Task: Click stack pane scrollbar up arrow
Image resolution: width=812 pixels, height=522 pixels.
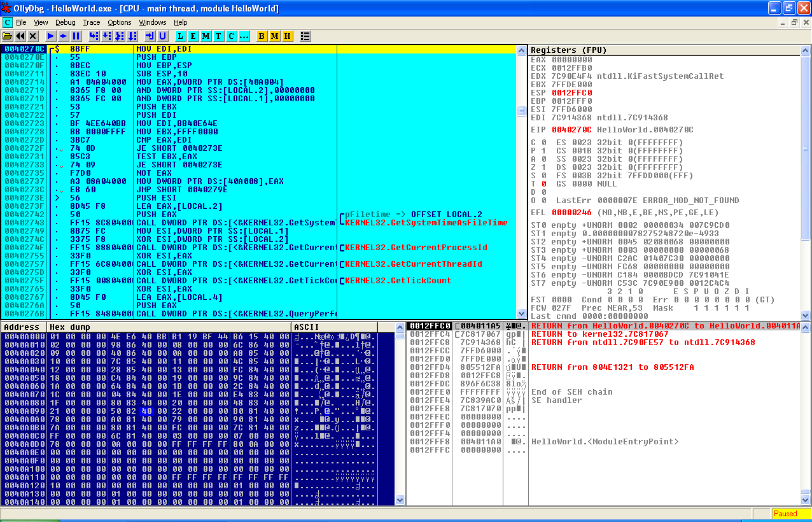Action: tap(805, 327)
